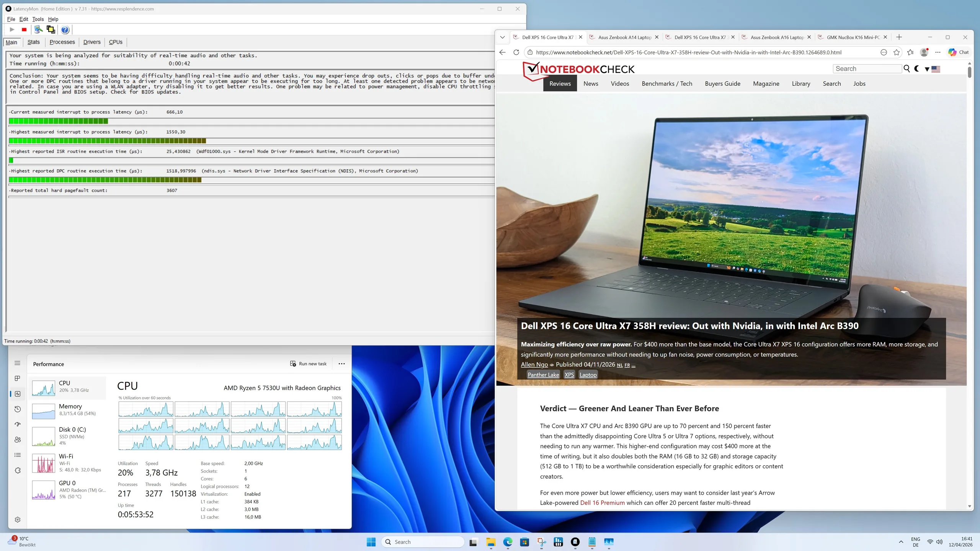980x551 pixels.
Task: Expand Edge tab actions chevron menu
Action: (x=503, y=37)
